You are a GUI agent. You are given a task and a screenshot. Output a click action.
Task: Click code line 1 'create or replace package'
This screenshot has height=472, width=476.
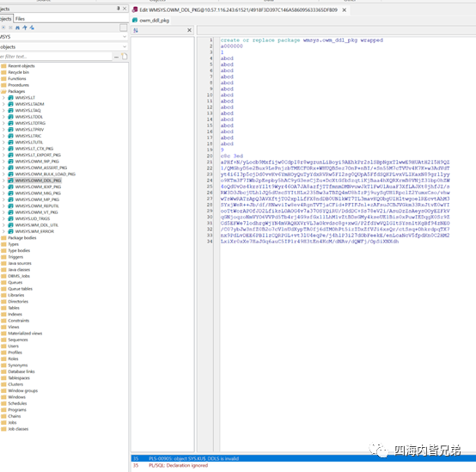point(302,40)
